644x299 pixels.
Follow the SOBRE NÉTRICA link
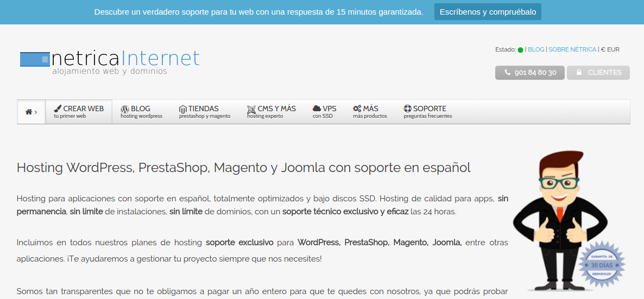(572, 49)
